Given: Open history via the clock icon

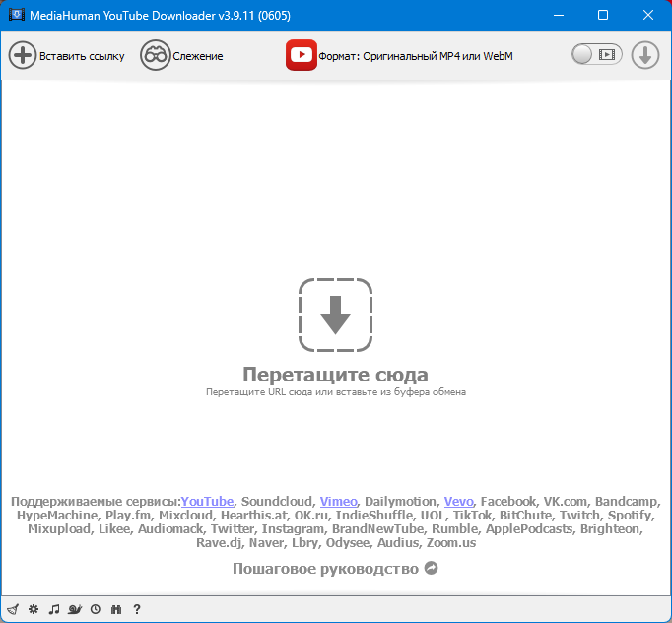Looking at the screenshot, I should point(96,609).
